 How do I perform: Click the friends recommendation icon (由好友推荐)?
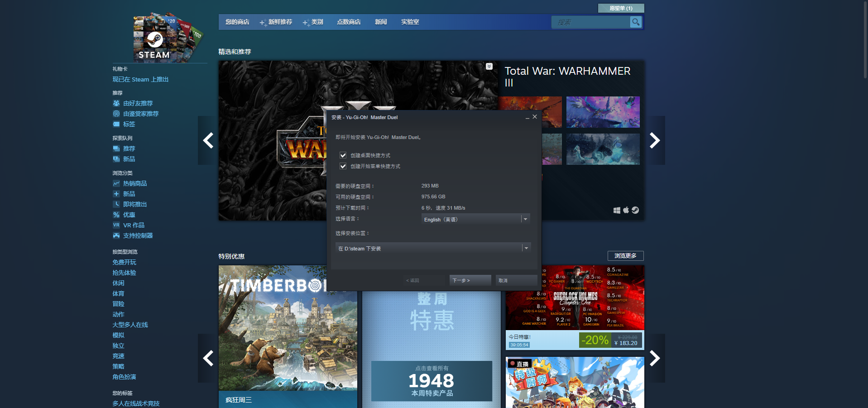click(116, 103)
